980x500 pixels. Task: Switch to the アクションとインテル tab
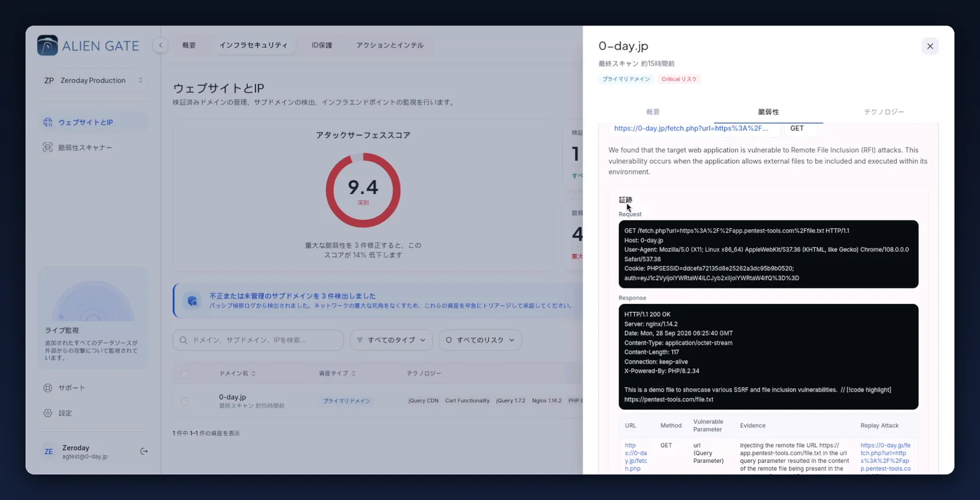tap(390, 45)
